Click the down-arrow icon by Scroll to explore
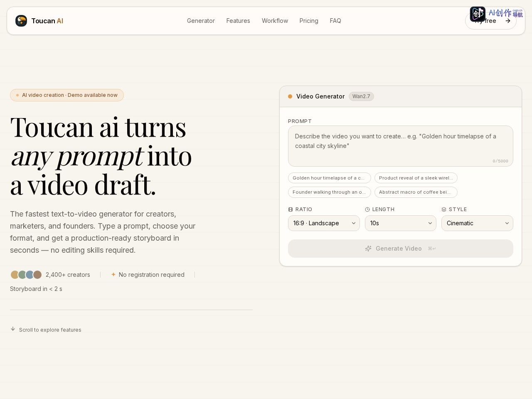 pos(13,329)
